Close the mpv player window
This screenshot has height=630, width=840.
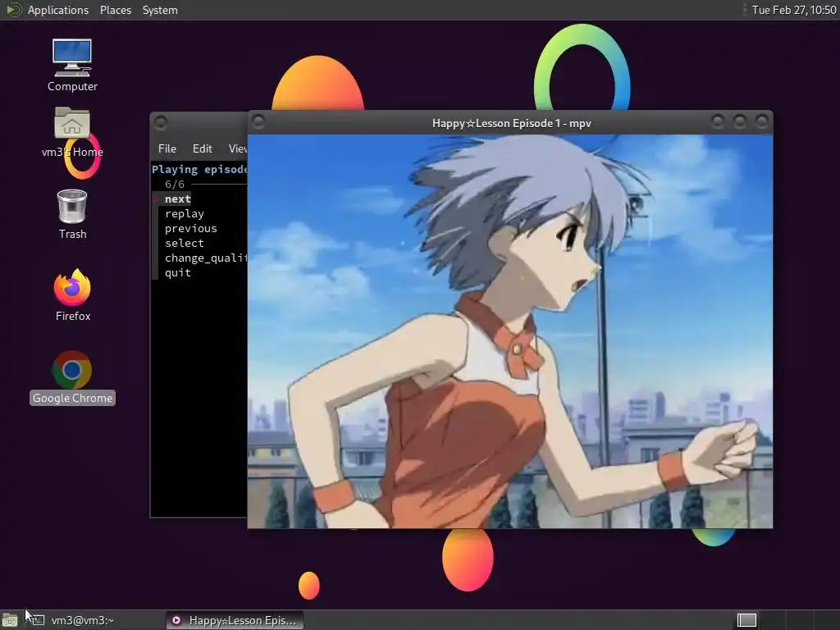[761, 121]
